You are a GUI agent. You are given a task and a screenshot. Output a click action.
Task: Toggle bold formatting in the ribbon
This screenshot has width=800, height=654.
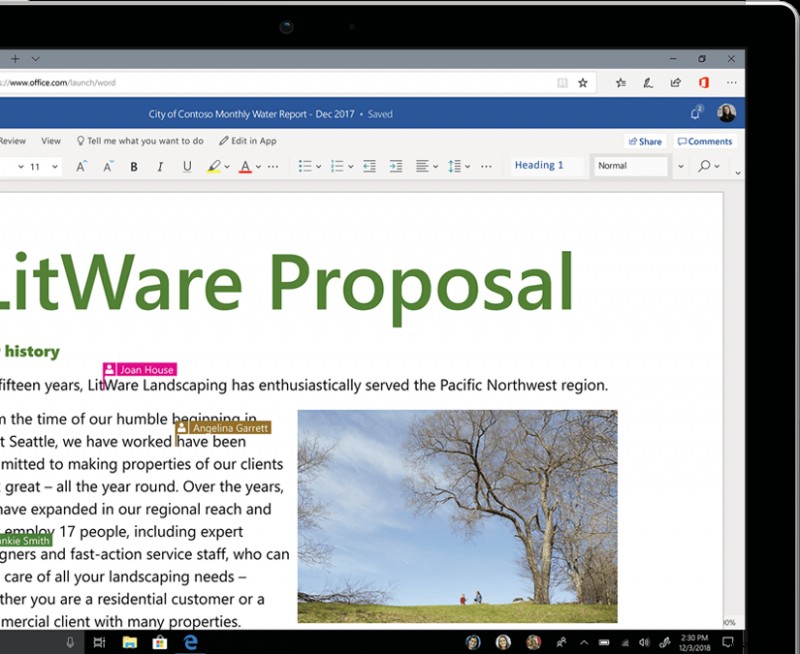coord(132,166)
